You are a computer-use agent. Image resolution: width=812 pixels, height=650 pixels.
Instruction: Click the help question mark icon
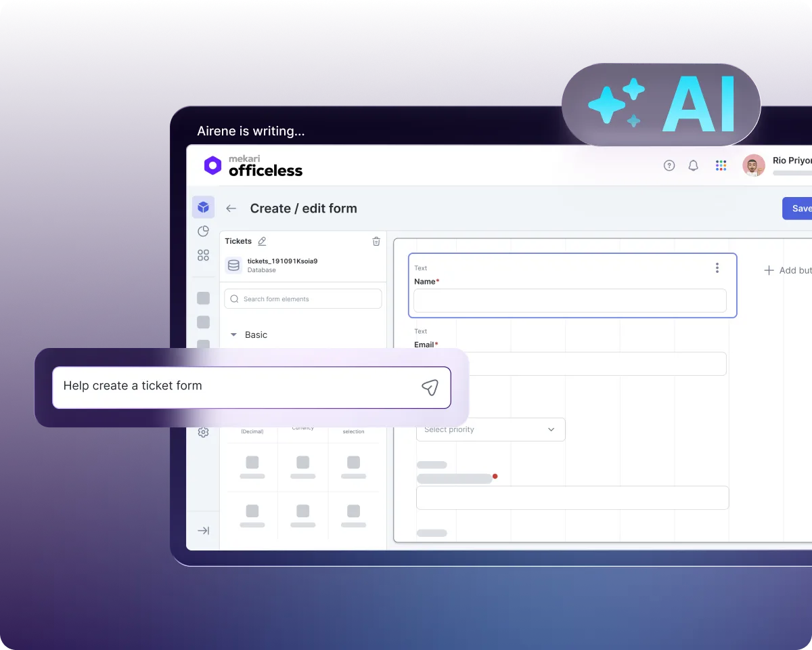tap(669, 165)
